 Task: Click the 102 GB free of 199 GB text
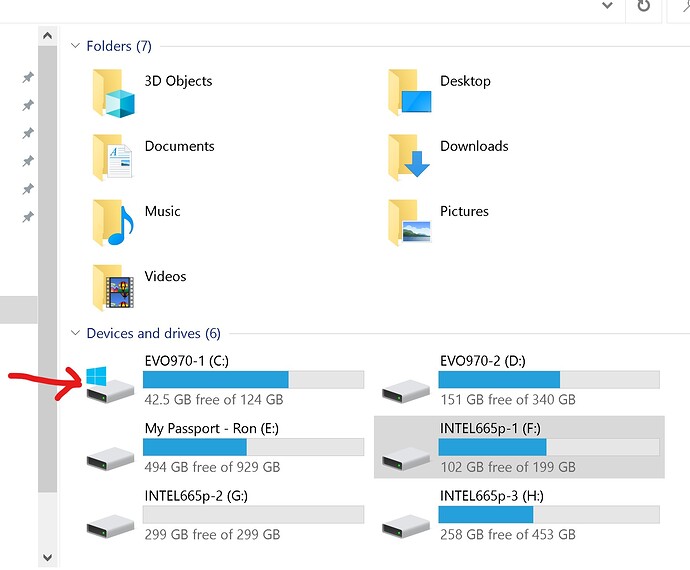point(508,467)
